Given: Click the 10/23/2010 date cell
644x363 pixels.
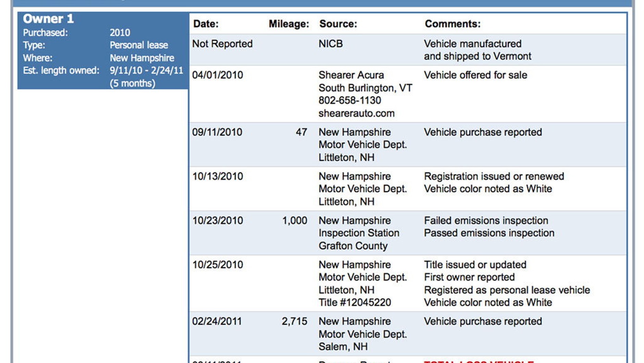Looking at the screenshot, I should point(218,221).
